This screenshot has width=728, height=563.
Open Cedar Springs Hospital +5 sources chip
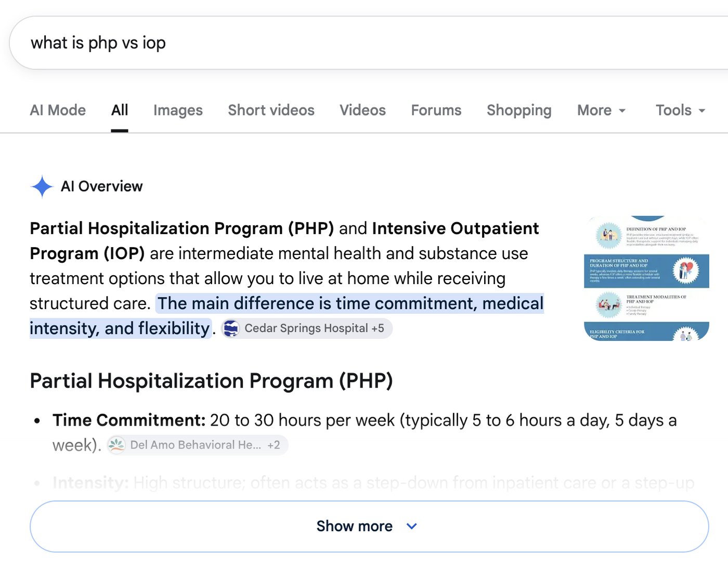click(307, 328)
